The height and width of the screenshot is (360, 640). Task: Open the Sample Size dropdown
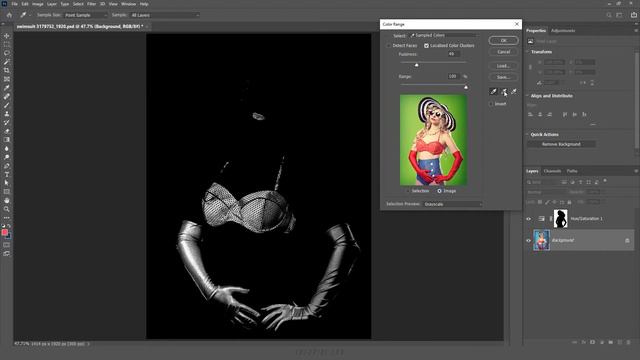(x=85, y=15)
